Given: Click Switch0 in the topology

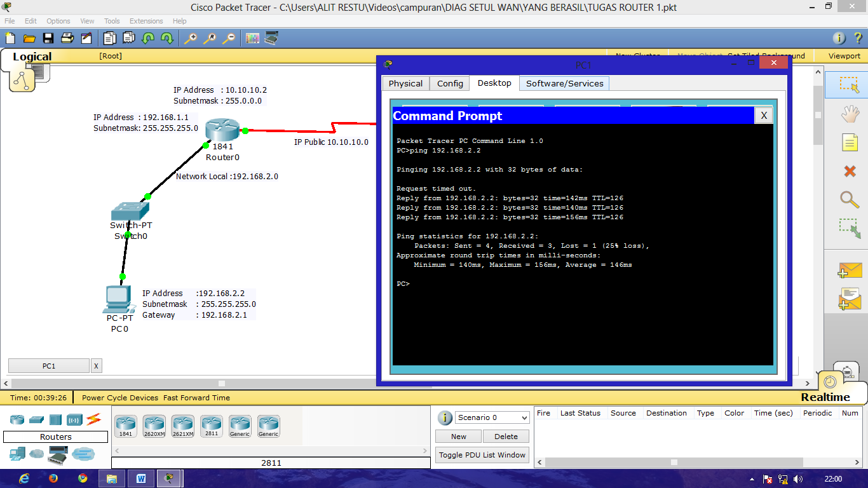Looking at the screenshot, I should pyautogui.click(x=130, y=211).
